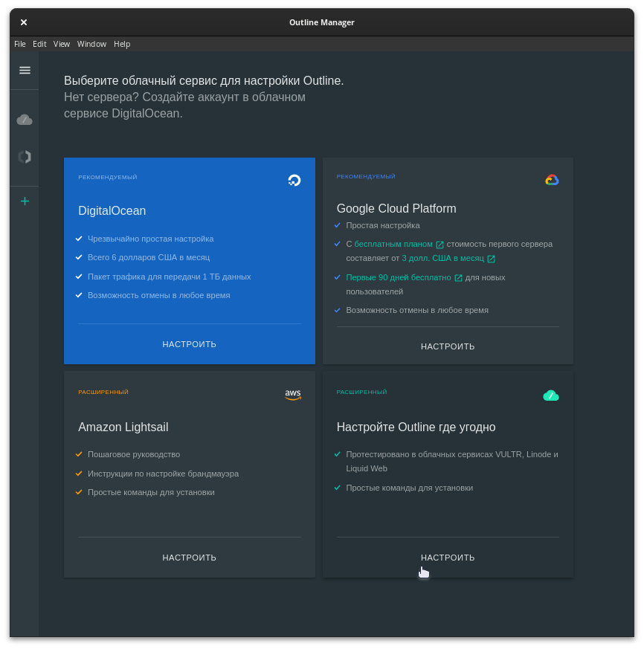
Task: Close the Outline Manager window
Action: [x=24, y=22]
